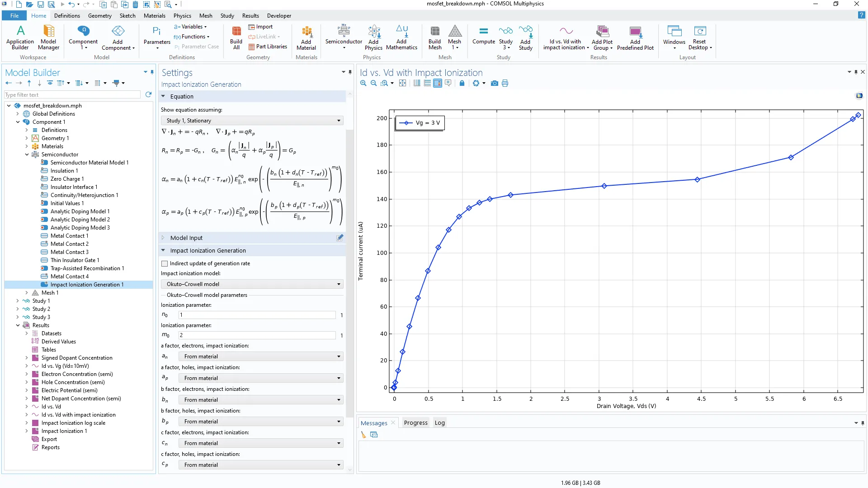Click the ionization parameter m0 input field
This screenshot has height=488, width=868.
click(257, 335)
